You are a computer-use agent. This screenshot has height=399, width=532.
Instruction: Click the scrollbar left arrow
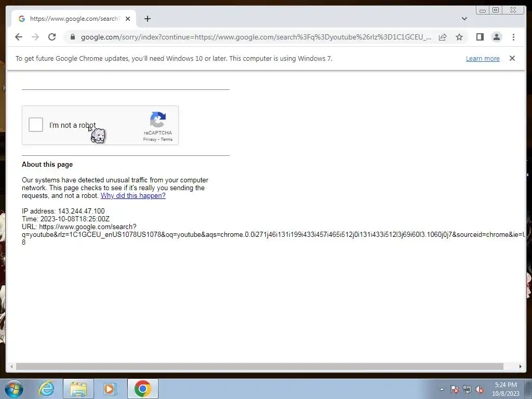[11, 366]
